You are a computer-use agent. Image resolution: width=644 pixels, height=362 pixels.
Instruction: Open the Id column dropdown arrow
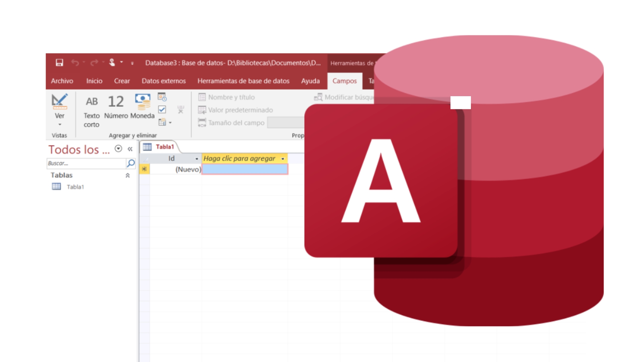pos(196,158)
